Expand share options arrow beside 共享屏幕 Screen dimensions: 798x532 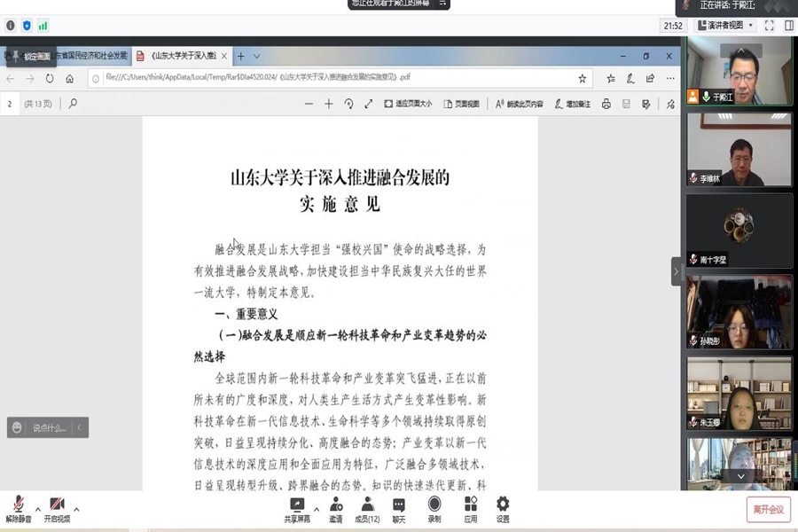[317, 509]
